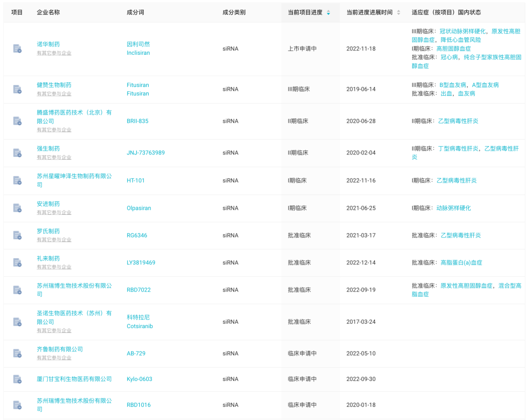The image size is (528, 420).
Task: Open ingredient link BRII-835
Action: pos(137,121)
